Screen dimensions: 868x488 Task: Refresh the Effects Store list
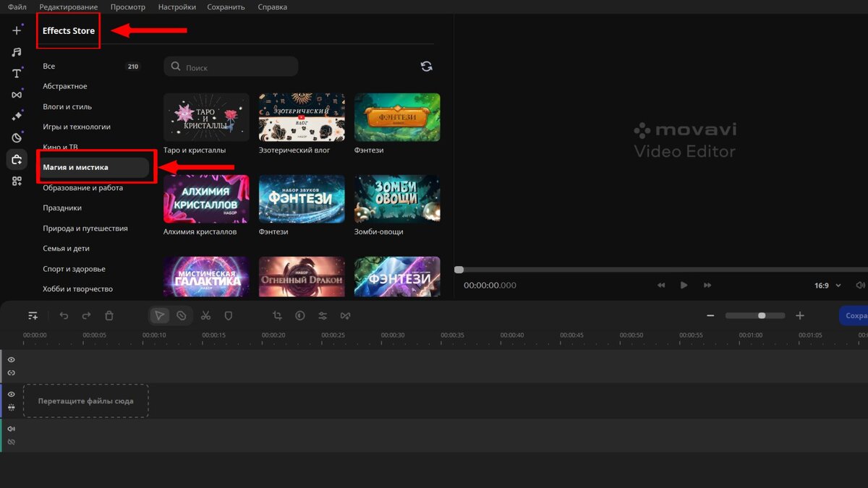click(x=427, y=67)
